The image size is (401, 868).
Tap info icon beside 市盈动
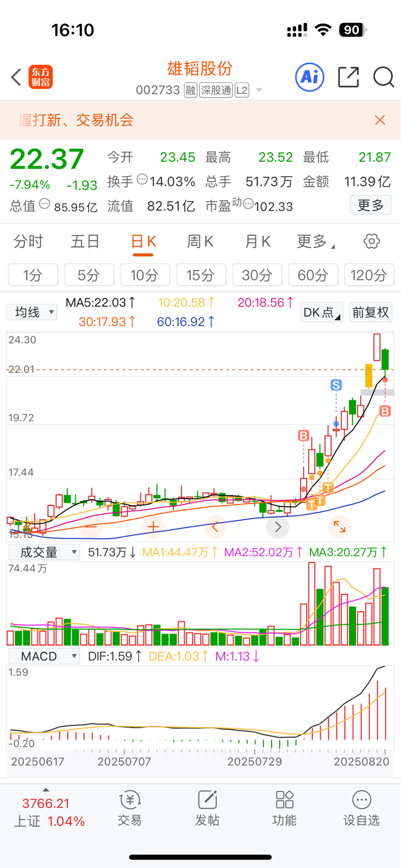tap(248, 204)
